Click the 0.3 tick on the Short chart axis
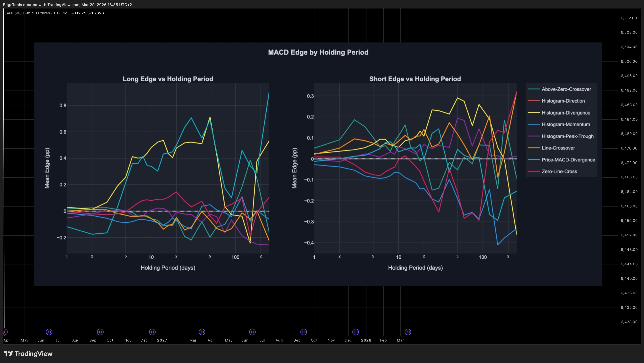The width and height of the screenshot is (644, 363). [311, 96]
